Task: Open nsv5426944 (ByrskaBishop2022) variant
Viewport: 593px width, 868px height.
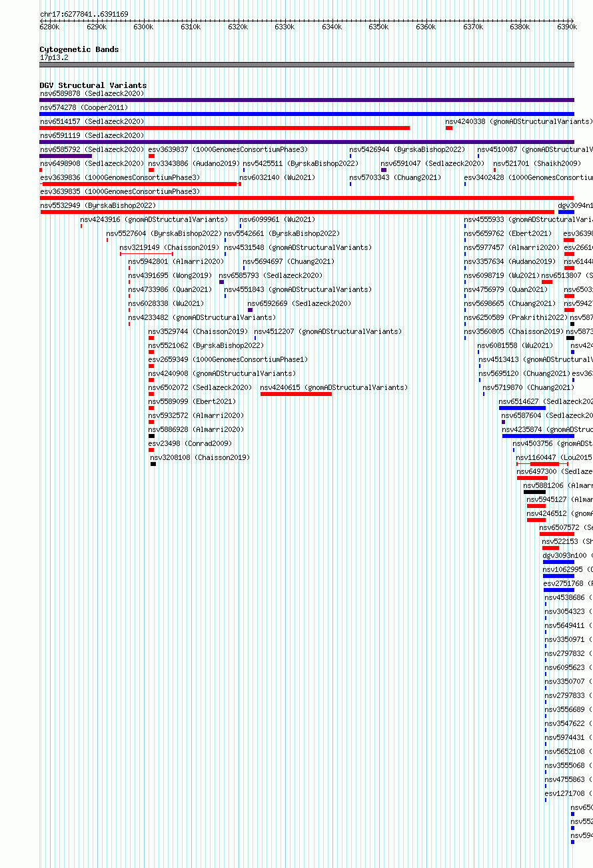Action: [407, 149]
